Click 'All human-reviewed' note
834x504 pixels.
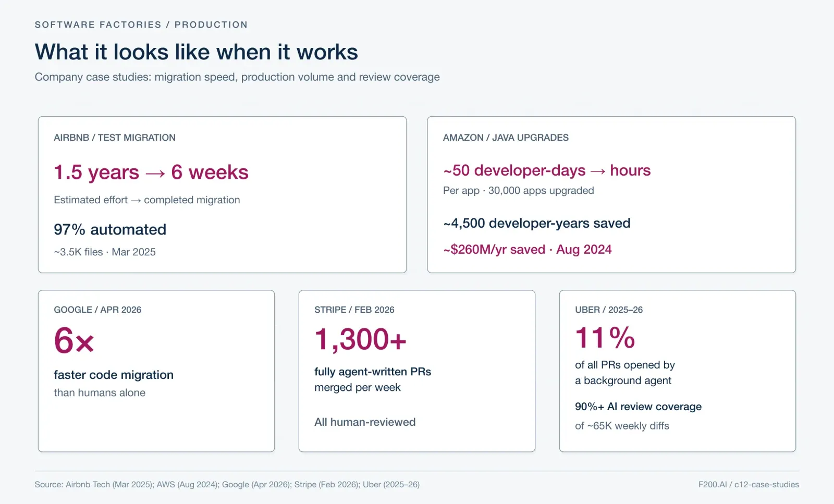365,422
